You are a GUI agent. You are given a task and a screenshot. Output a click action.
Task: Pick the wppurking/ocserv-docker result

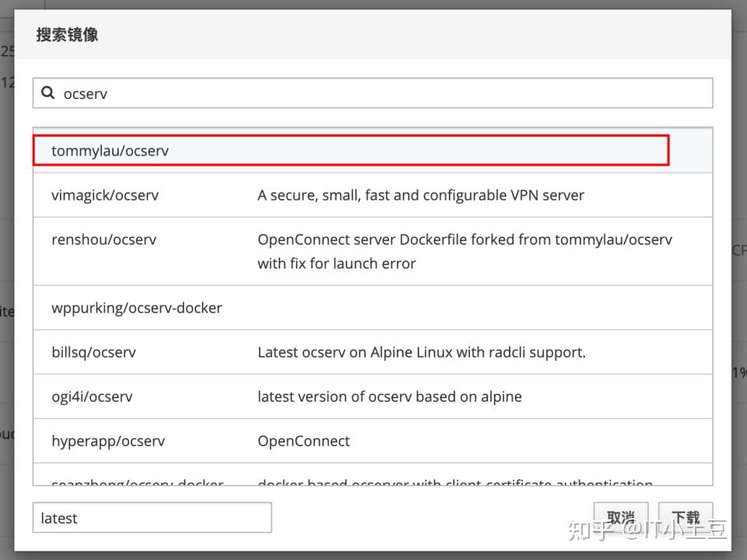click(137, 308)
